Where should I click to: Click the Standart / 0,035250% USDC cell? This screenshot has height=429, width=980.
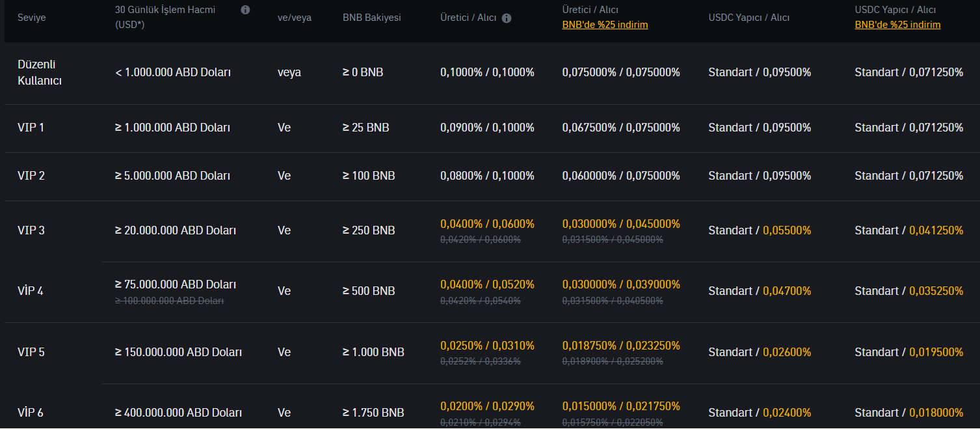click(909, 291)
